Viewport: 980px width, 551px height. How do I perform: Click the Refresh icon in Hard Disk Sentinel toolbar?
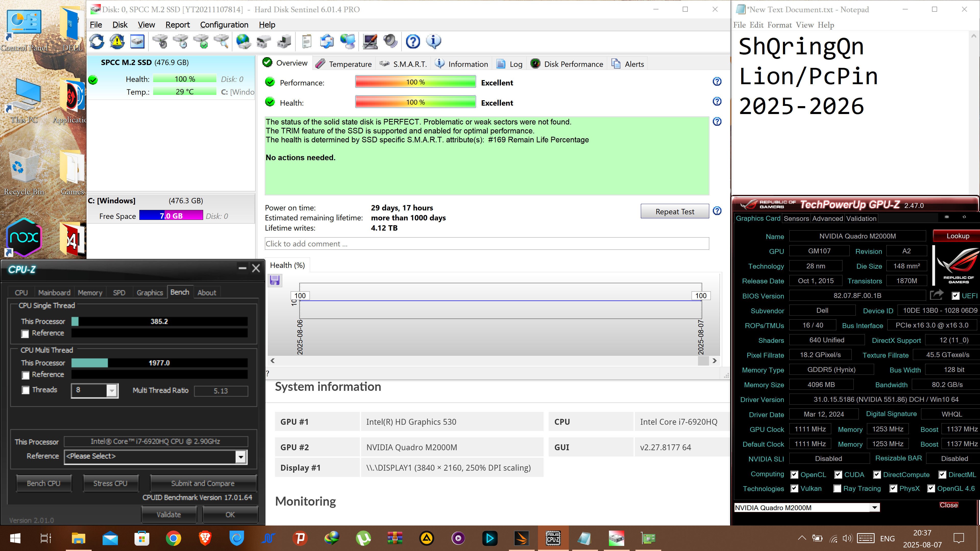pos(97,41)
